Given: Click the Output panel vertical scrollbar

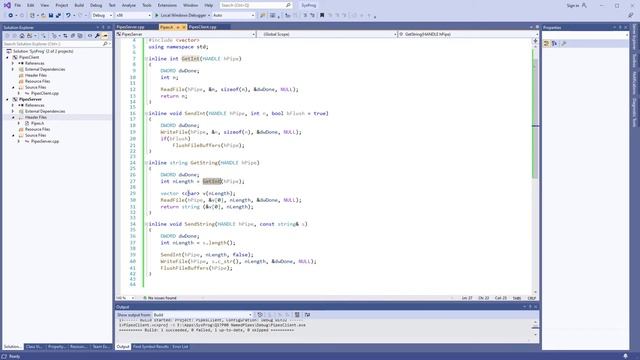Looking at the screenshot, I should [x=535, y=328].
